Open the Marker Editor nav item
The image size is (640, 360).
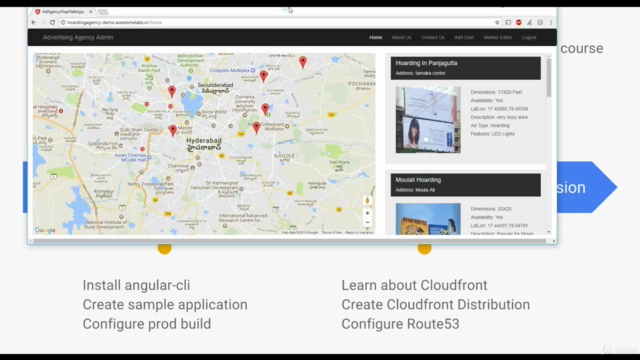pyautogui.click(x=498, y=38)
